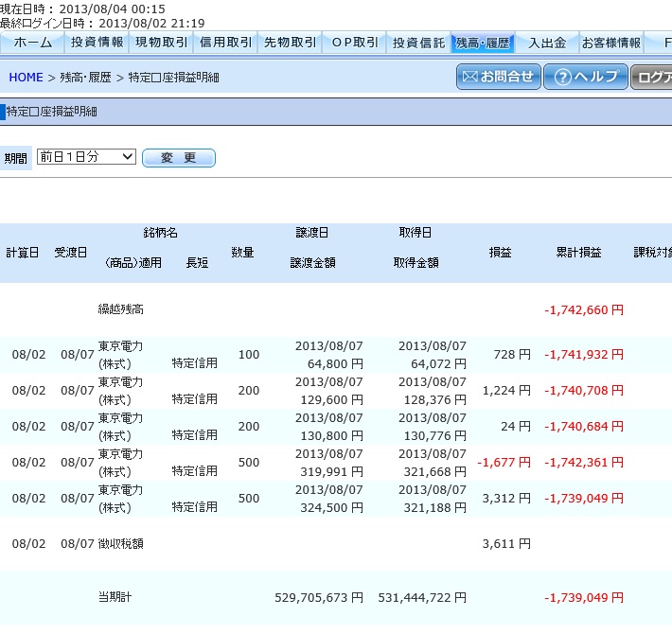Switch to the 投資情報 tab

point(97,43)
